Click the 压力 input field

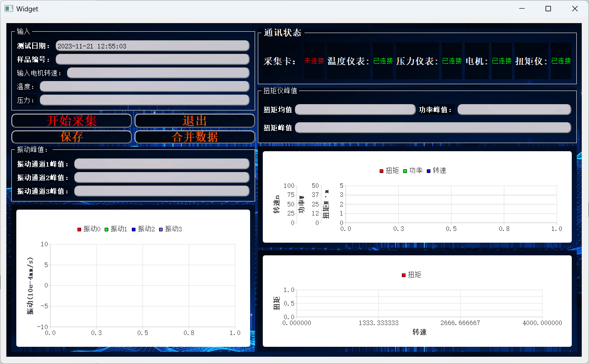coord(145,100)
